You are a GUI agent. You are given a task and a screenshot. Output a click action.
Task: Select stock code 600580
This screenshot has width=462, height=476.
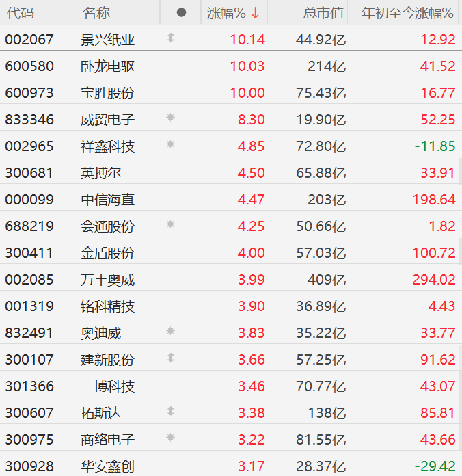point(29,66)
